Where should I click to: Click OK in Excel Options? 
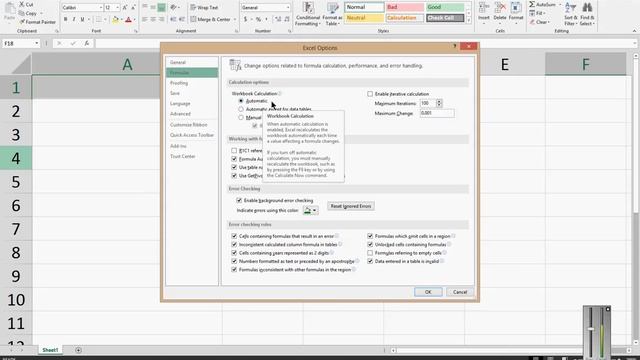[x=428, y=292]
